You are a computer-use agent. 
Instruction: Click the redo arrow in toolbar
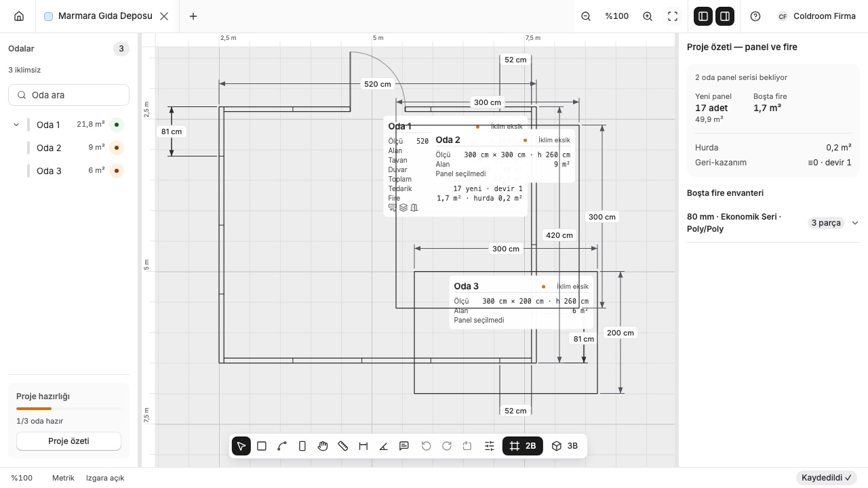point(447,446)
